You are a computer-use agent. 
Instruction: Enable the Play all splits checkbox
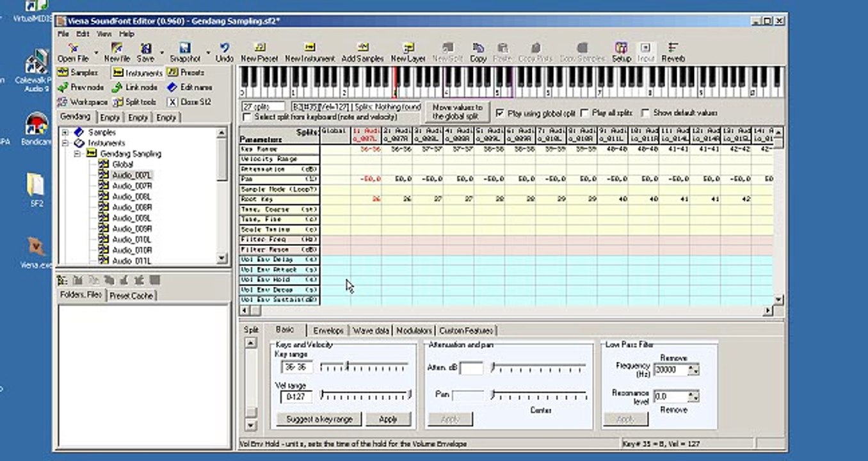click(x=584, y=113)
